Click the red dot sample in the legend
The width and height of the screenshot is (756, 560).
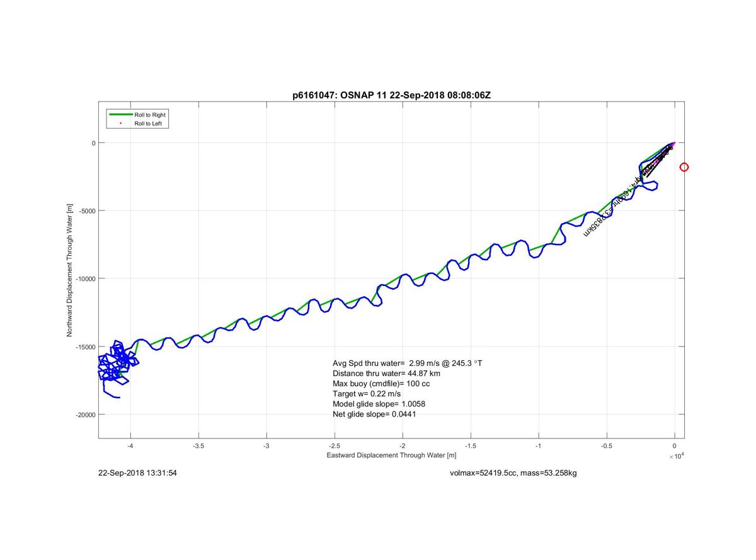[121, 123]
